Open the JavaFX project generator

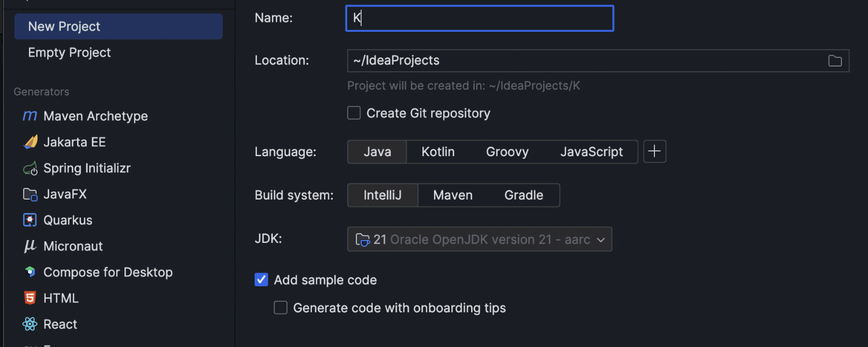tap(64, 194)
